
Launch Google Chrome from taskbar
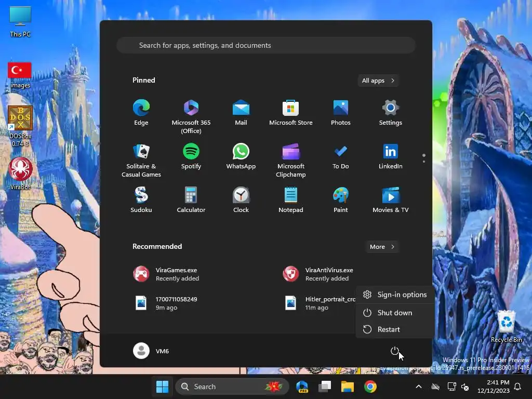pos(370,387)
